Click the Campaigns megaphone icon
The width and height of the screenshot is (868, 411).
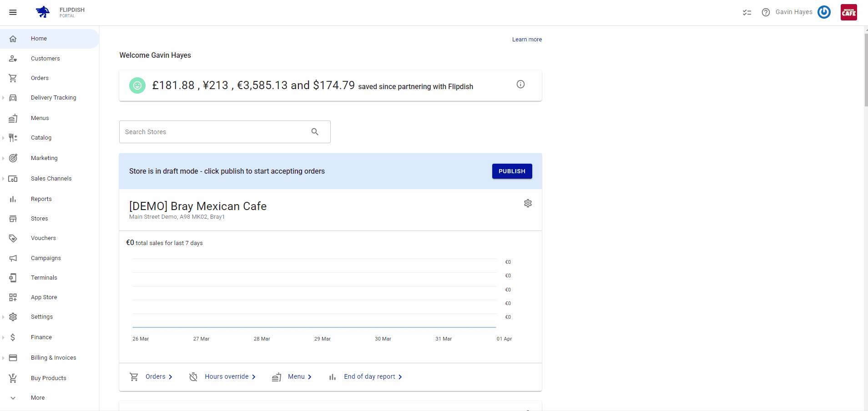point(13,258)
